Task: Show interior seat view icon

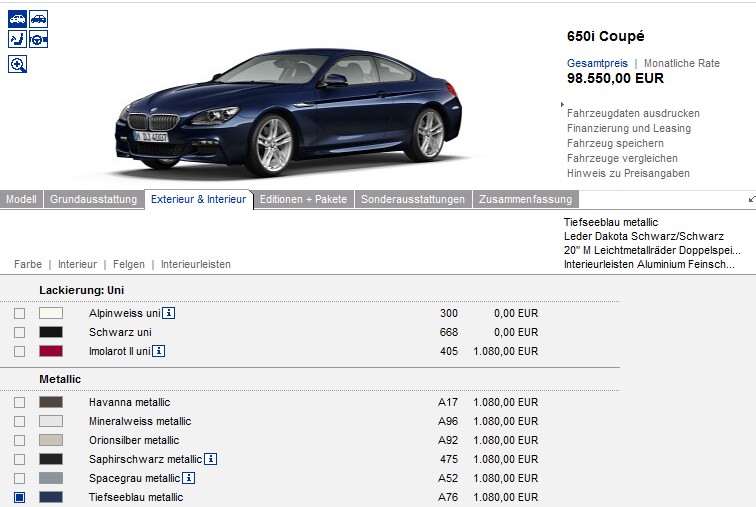Action: coord(17,39)
